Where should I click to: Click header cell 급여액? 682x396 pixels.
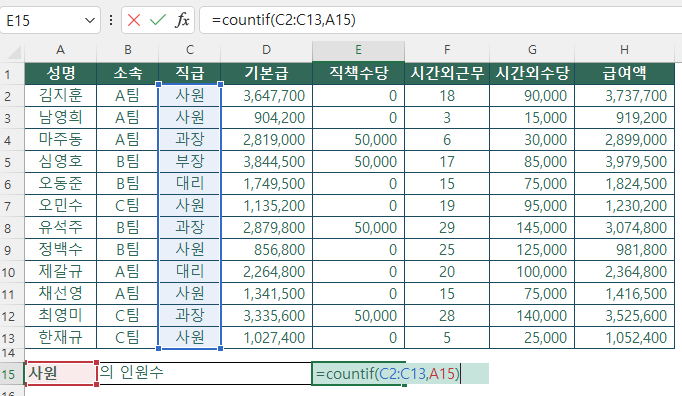click(624, 74)
